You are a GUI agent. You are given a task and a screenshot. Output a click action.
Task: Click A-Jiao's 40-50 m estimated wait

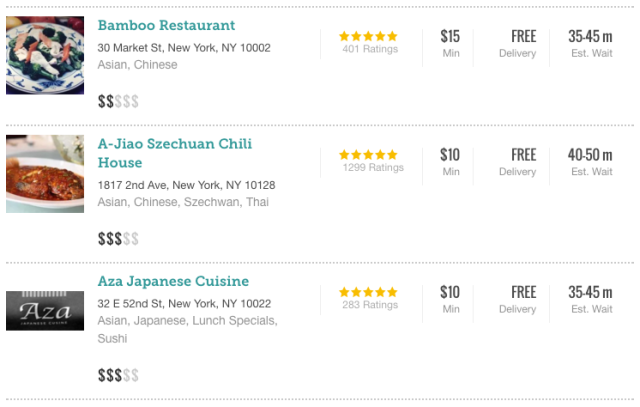coord(590,155)
